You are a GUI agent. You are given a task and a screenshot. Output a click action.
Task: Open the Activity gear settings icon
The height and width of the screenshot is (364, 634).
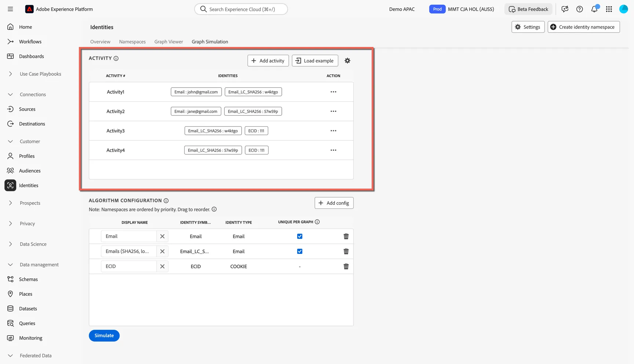click(x=347, y=61)
